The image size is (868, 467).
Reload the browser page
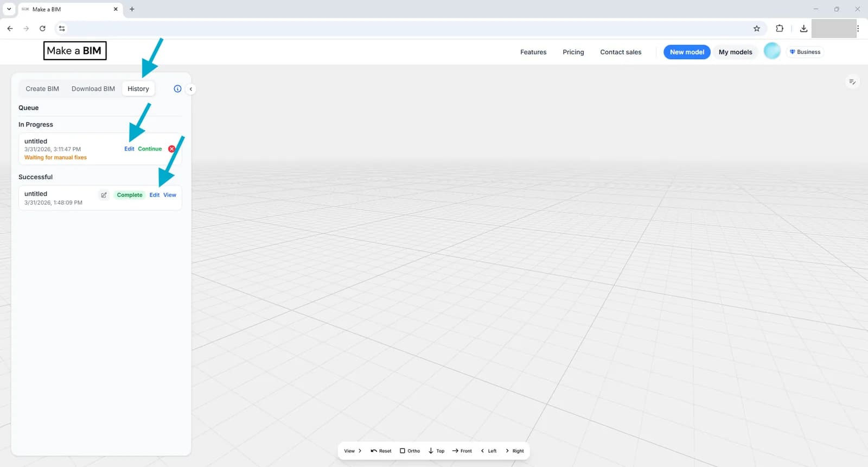(42, 28)
